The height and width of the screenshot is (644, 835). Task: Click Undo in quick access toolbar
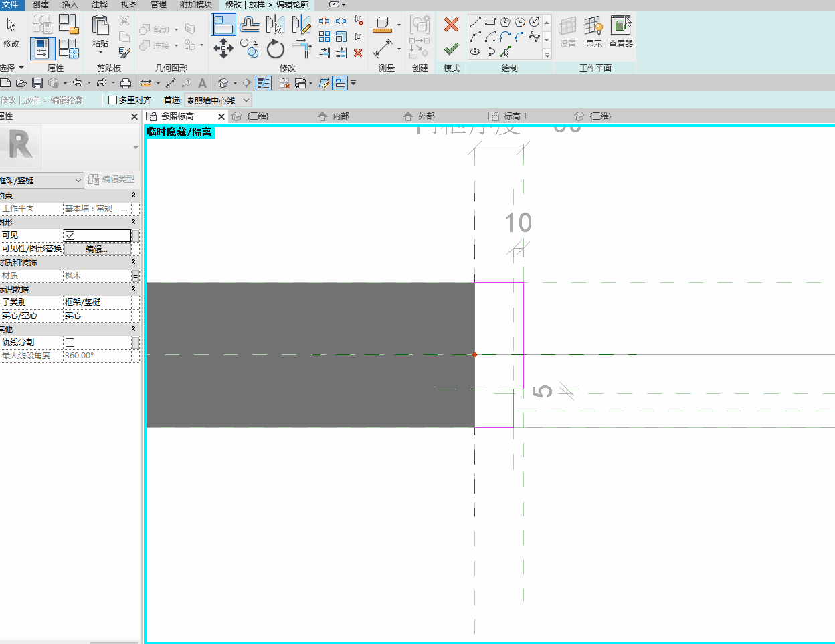point(78,83)
